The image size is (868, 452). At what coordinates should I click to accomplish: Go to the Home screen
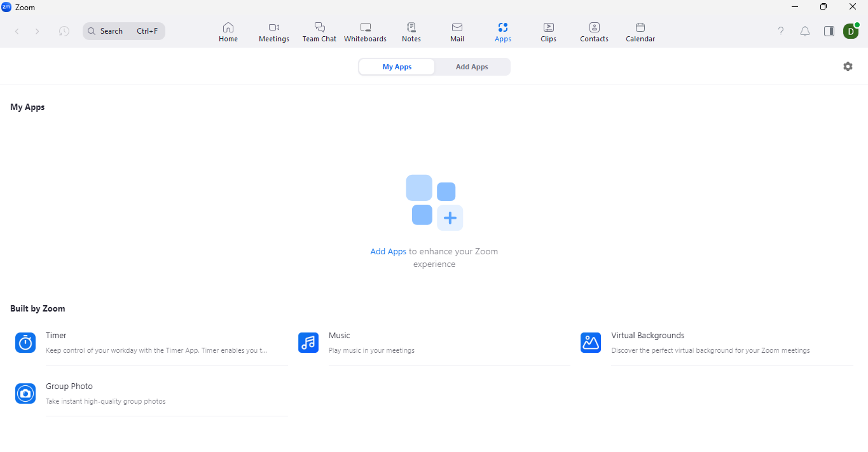[228, 32]
